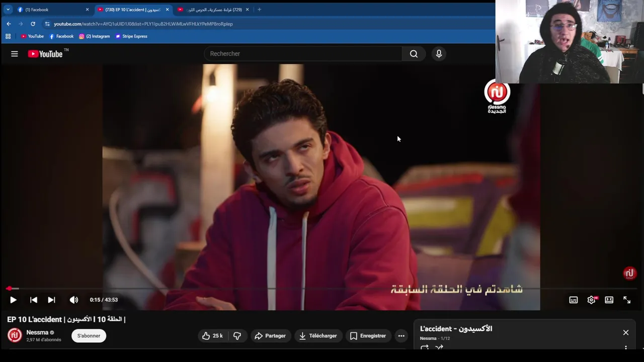Open playlist panel three-dot menu
The height and width of the screenshot is (362, 644).
(626, 347)
